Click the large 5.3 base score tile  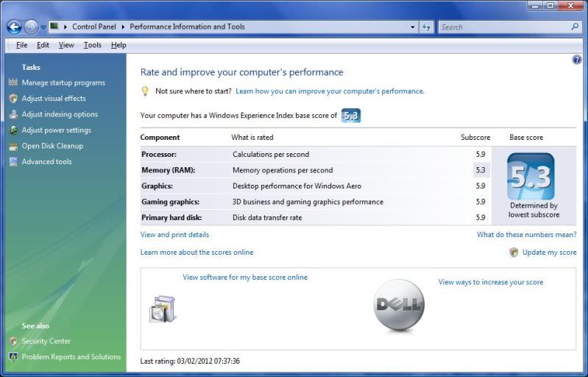(x=531, y=176)
